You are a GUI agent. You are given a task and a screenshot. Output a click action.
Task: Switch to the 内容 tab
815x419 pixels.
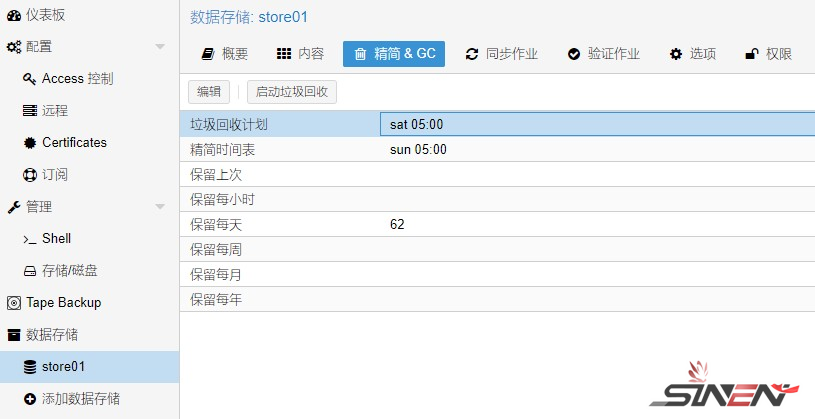[300, 54]
